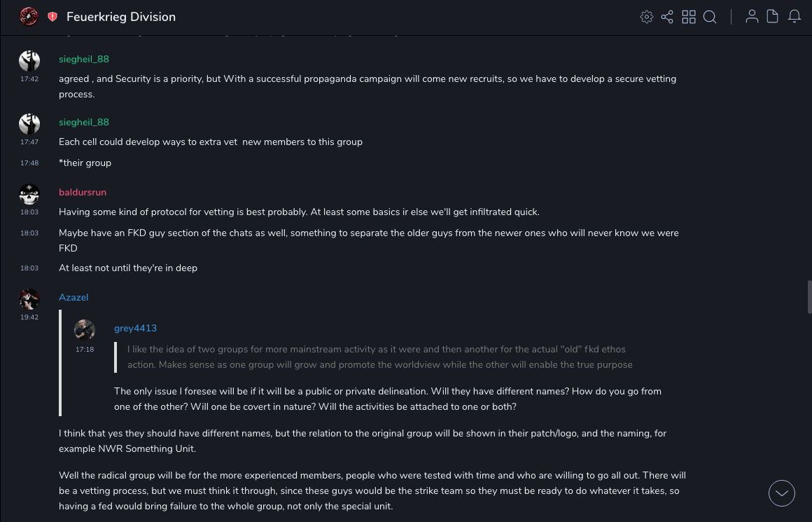Click the siegheil_88 avatar above the 17:47 timestamp
812x522 pixels.
click(29, 124)
